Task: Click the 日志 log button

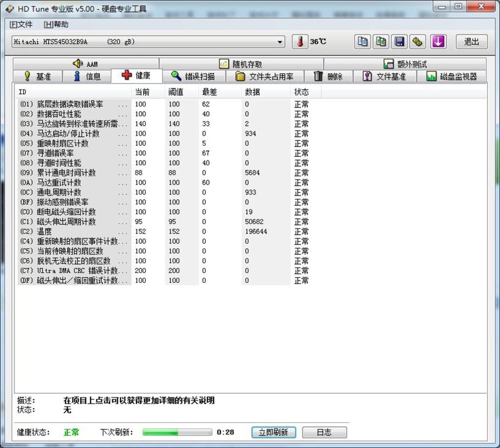Action: click(x=324, y=432)
